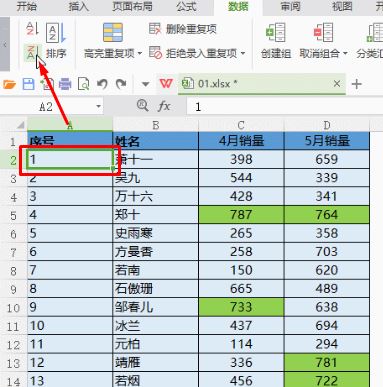Viewport: 383px width, 387px height.
Task: Click the green cell with value 781
Action: click(327, 363)
